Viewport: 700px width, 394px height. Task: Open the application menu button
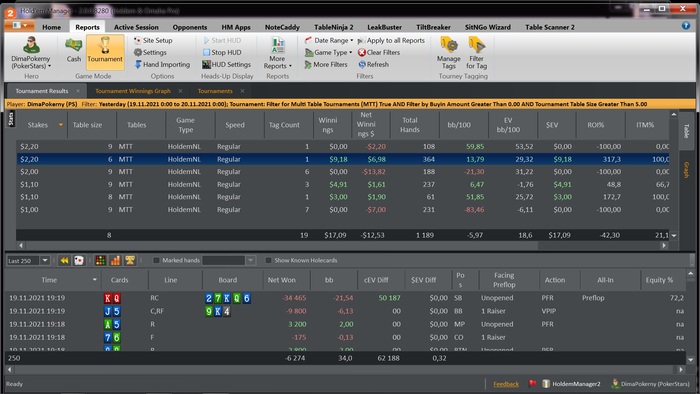(20, 25)
